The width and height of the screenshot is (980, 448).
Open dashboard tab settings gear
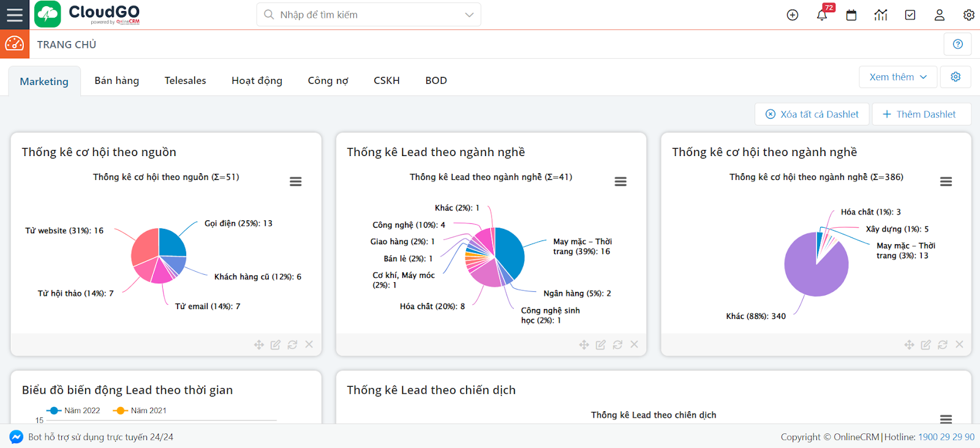956,77
